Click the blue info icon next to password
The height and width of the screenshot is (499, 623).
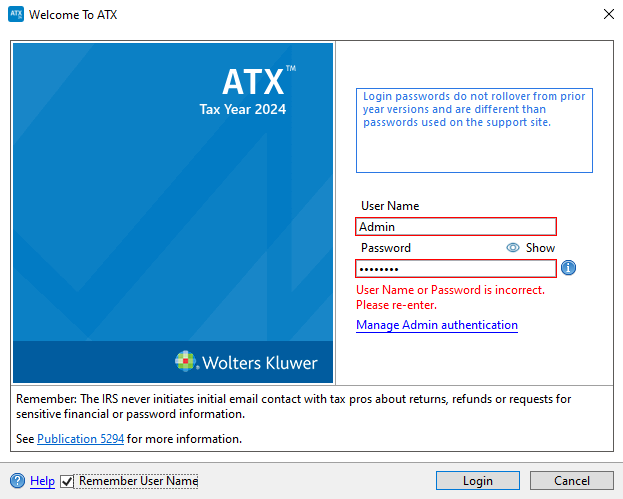point(569,268)
